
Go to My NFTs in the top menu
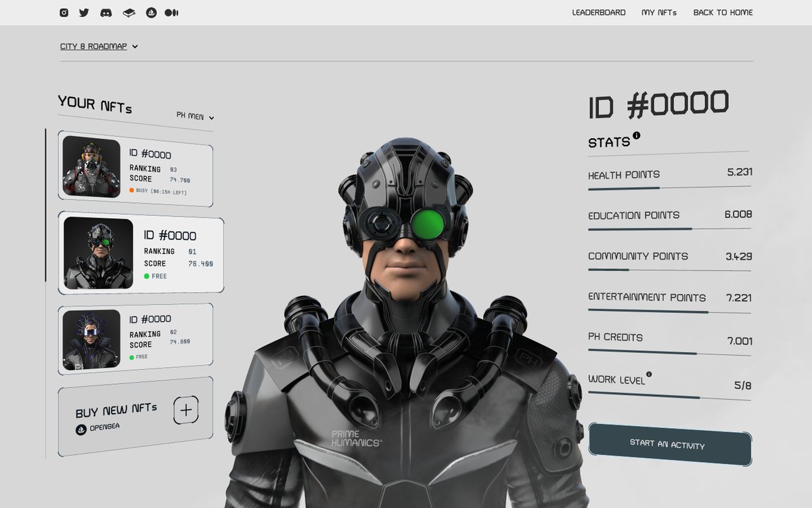tap(659, 12)
